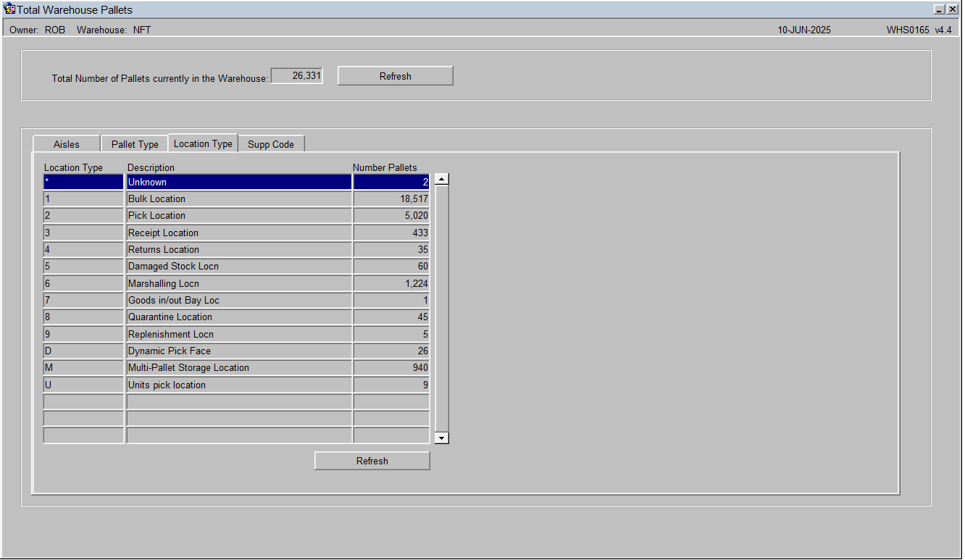
Task: Select the Damaged Stock Locn cell
Action: (239, 266)
